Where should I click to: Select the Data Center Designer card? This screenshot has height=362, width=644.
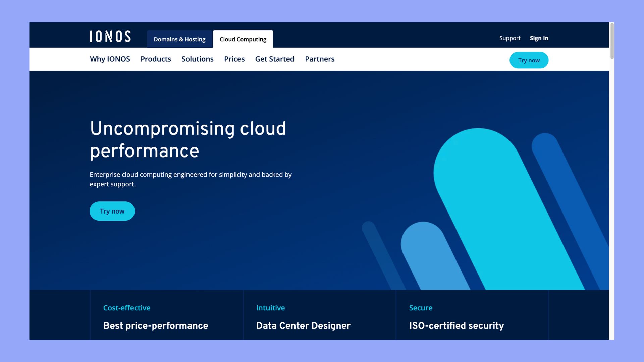(303, 325)
